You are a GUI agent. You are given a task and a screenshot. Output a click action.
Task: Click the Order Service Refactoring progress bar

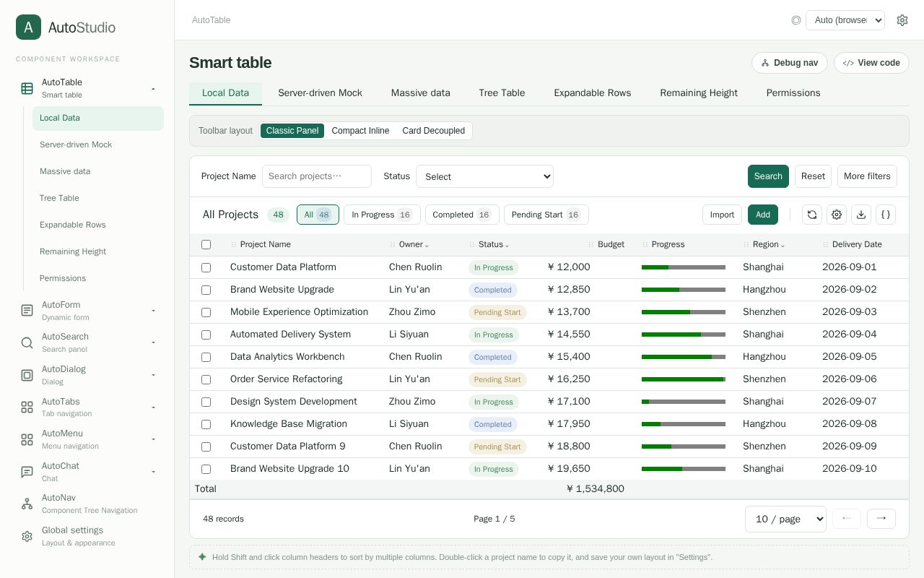(684, 379)
